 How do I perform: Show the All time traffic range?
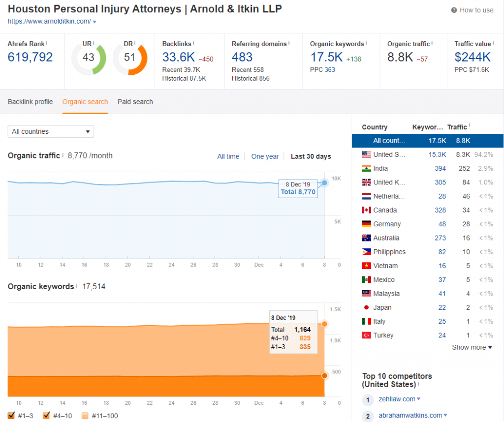228,156
